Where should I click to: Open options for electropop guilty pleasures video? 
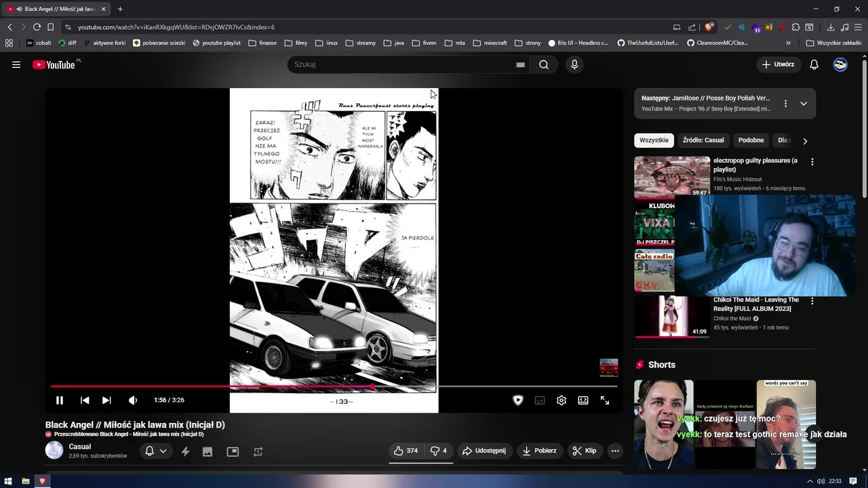[812, 162]
